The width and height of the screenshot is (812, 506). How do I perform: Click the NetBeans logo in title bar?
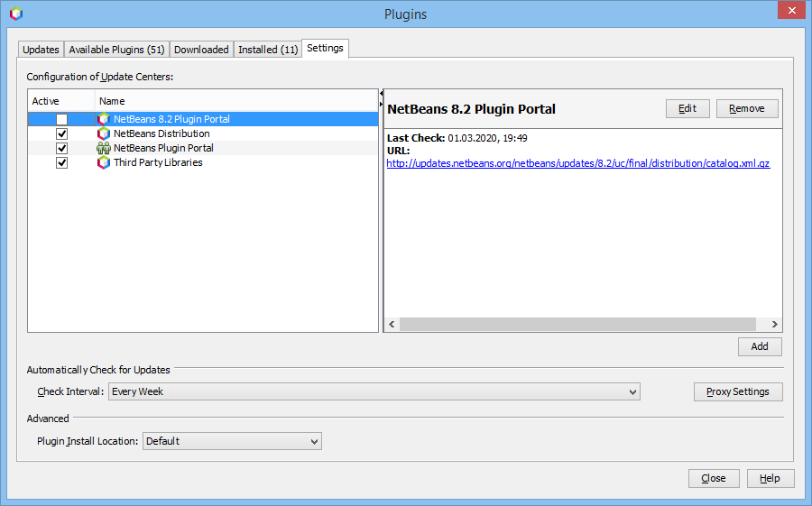pyautogui.click(x=15, y=14)
